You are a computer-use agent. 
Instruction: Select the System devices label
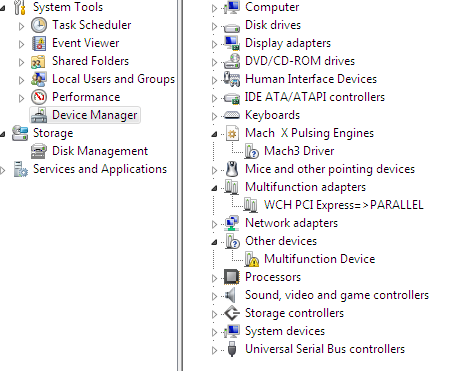[285, 331]
